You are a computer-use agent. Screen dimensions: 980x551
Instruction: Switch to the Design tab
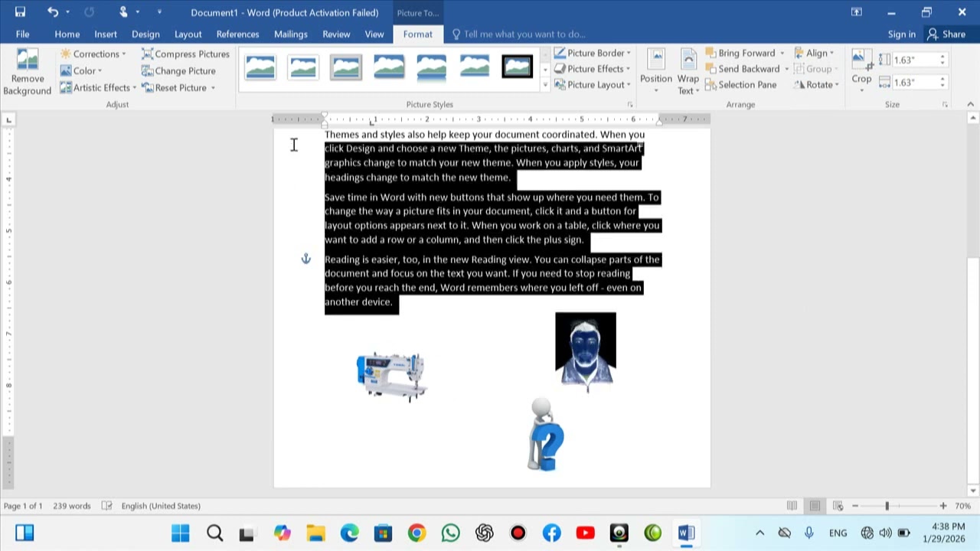(x=145, y=34)
